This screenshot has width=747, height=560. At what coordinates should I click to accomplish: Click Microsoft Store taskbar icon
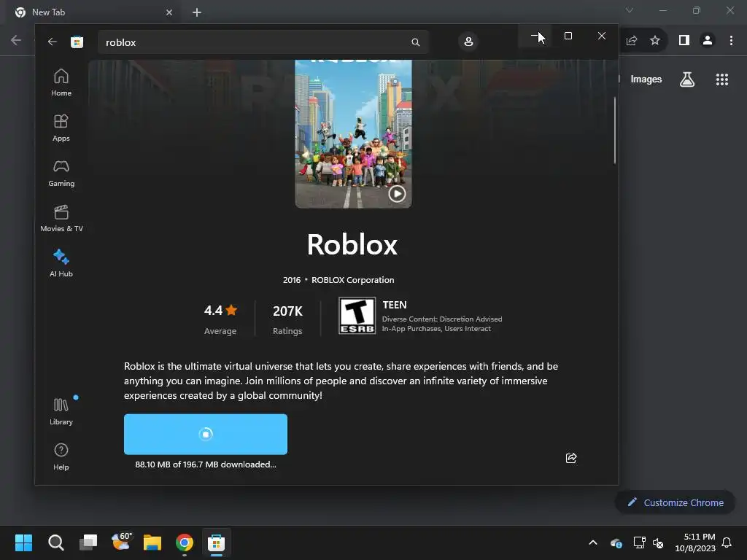(x=216, y=542)
